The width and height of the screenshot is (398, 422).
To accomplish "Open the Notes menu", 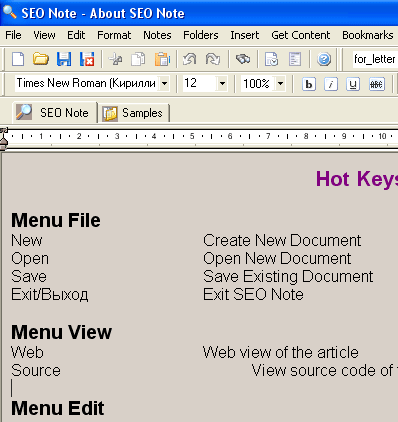I will pyautogui.click(x=157, y=35).
